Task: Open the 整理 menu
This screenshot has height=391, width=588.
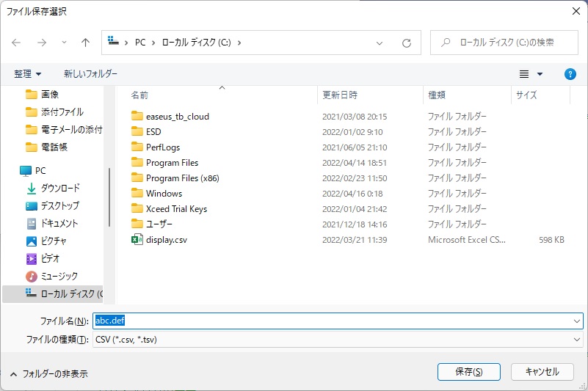Action: click(27, 74)
